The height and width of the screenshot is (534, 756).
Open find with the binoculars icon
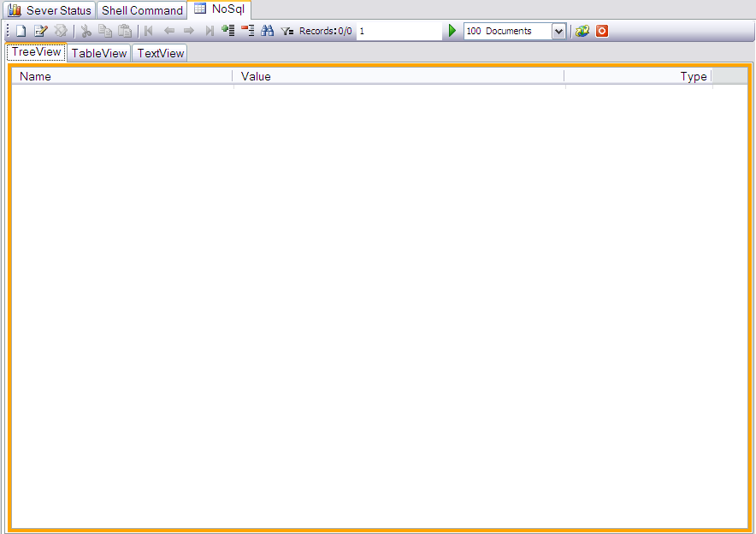pos(267,31)
